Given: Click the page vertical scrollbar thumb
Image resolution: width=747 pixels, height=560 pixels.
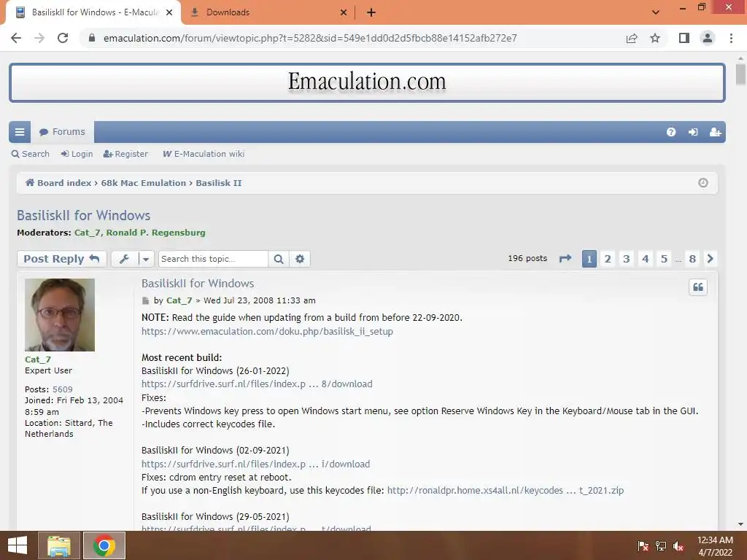Looking at the screenshot, I should click(740, 75).
